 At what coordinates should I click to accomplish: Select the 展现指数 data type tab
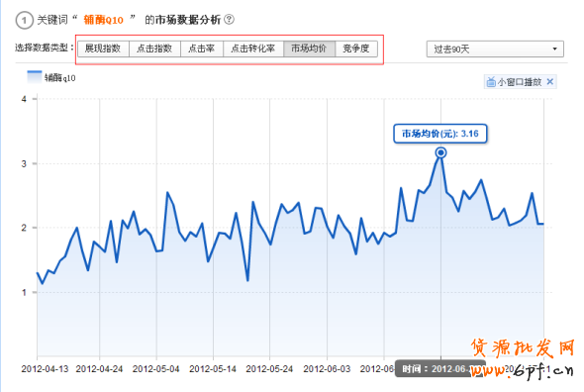(103, 49)
